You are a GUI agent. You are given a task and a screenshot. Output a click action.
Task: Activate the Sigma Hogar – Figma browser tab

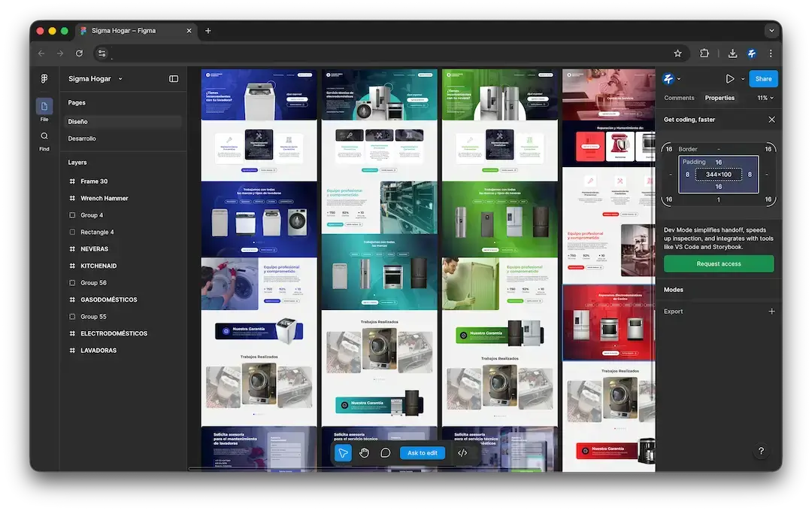tap(135, 31)
